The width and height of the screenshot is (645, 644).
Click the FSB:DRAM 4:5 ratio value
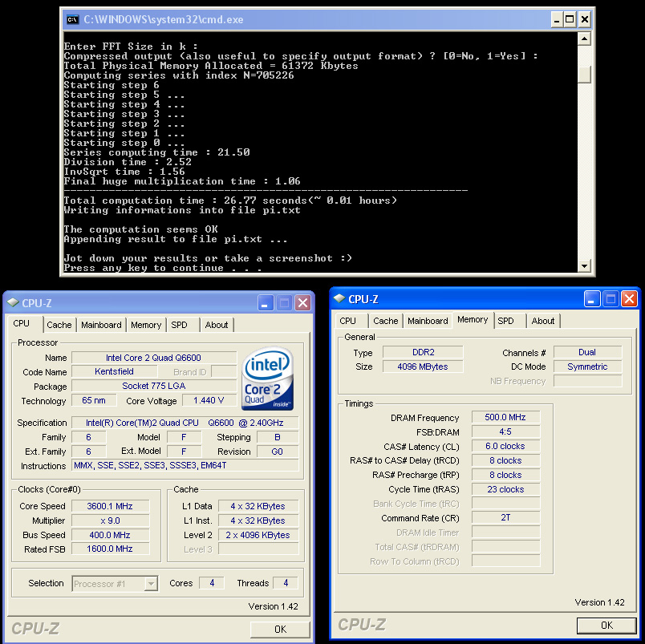505,431
